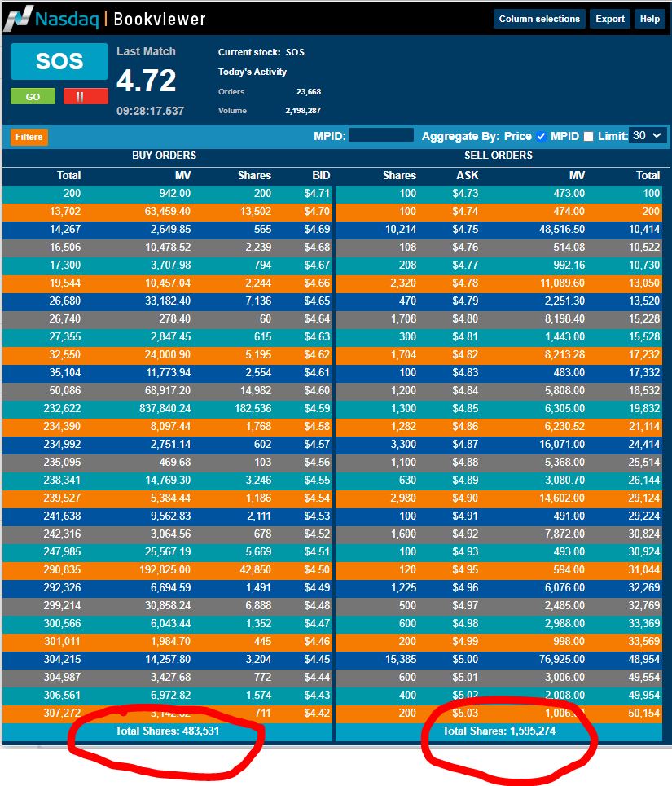
Task: Click the buy-side Total column header
Action: click(x=68, y=175)
